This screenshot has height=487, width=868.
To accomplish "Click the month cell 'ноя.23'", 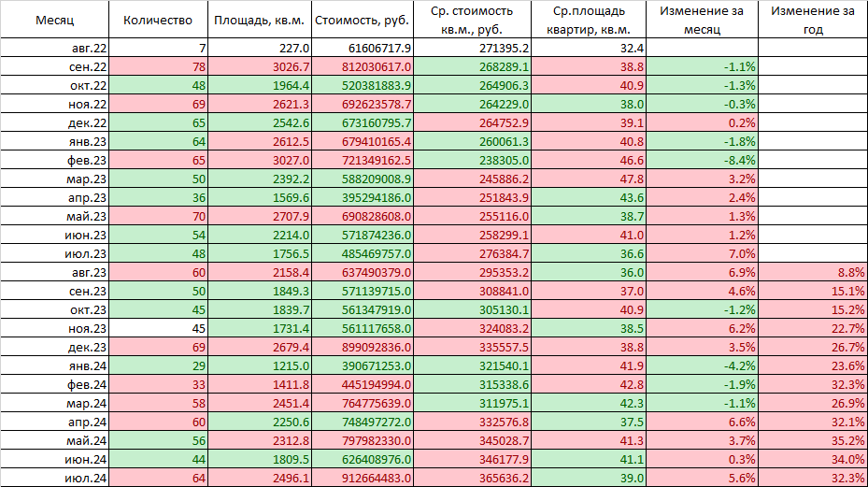I will [55, 328].
